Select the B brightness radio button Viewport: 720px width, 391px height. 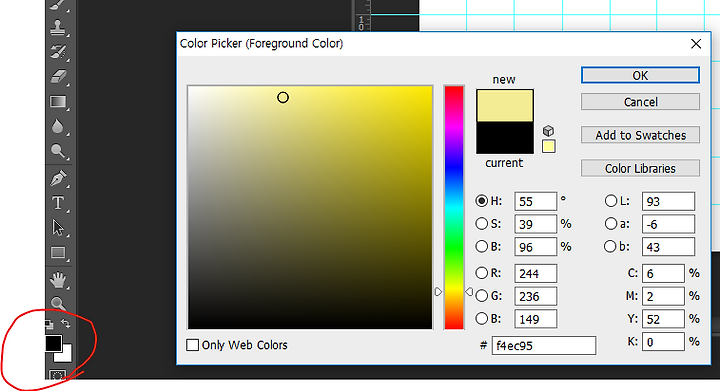tap(481, 246)
